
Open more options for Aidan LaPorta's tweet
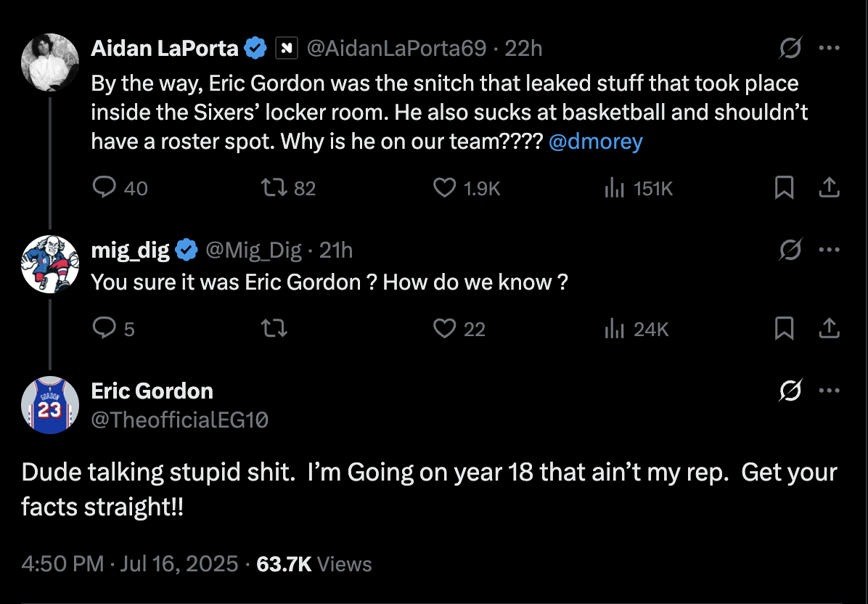click(829, 49)
